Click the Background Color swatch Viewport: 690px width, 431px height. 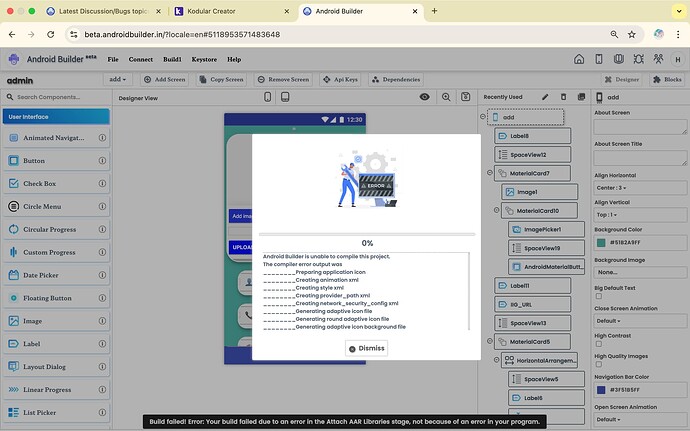point(601,243)
